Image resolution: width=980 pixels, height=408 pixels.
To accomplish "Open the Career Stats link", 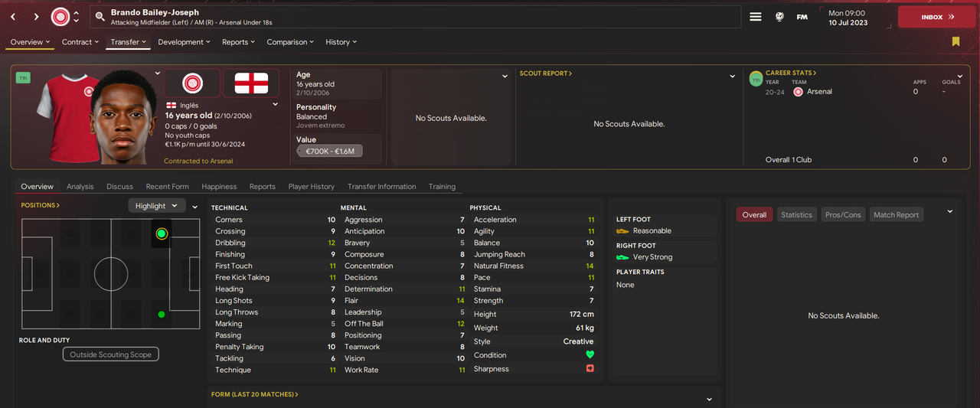I will tap(791, 73).
